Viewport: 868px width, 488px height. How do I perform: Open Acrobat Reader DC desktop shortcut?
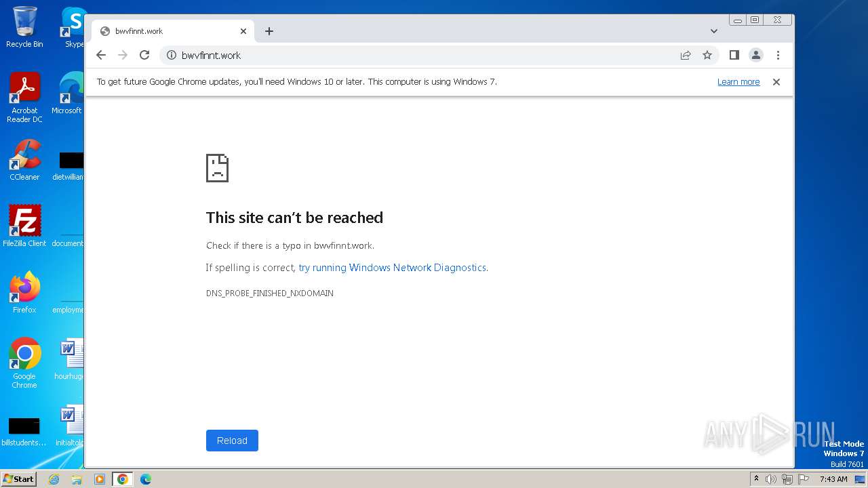pos(24,98)
